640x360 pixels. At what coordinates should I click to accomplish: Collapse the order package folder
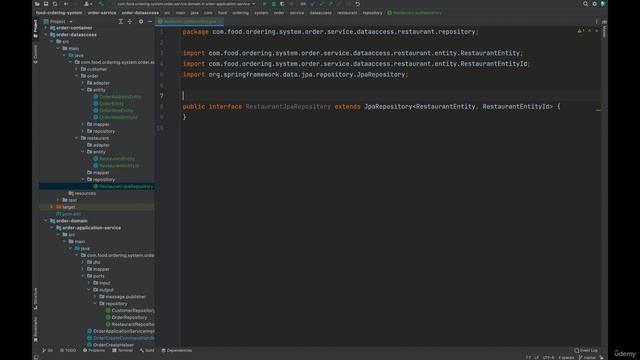pos(76,76)
